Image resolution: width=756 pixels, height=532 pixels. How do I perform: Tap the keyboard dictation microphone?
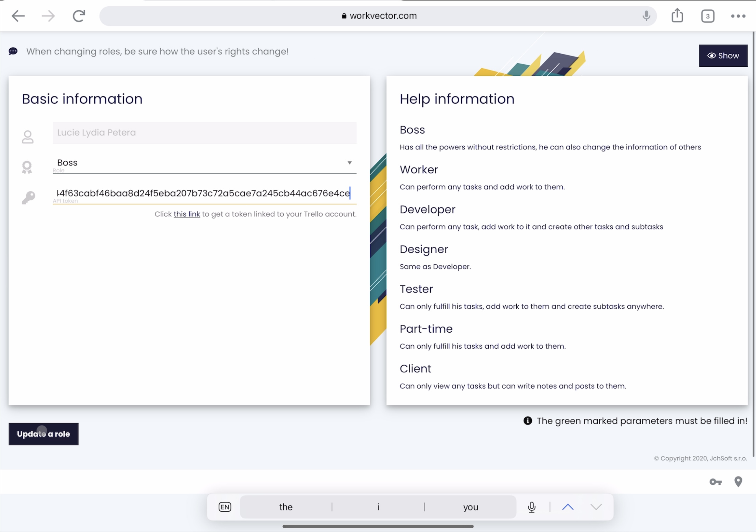coord(531,507)
